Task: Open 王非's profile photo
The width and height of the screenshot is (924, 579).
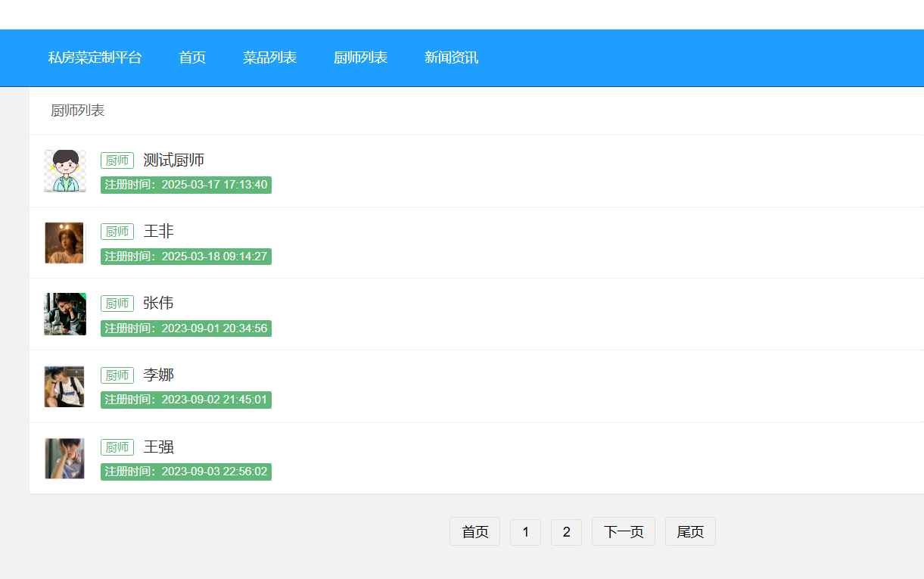Action: [64, 243]
